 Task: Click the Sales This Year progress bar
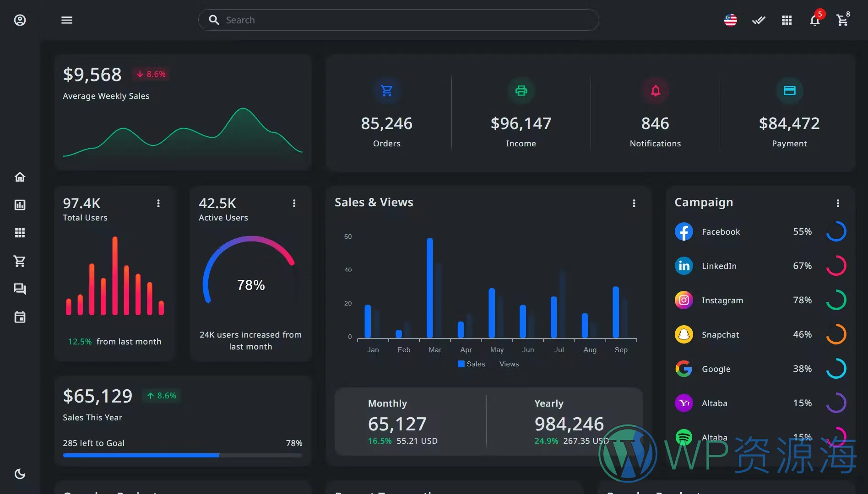tap(183, 455)
